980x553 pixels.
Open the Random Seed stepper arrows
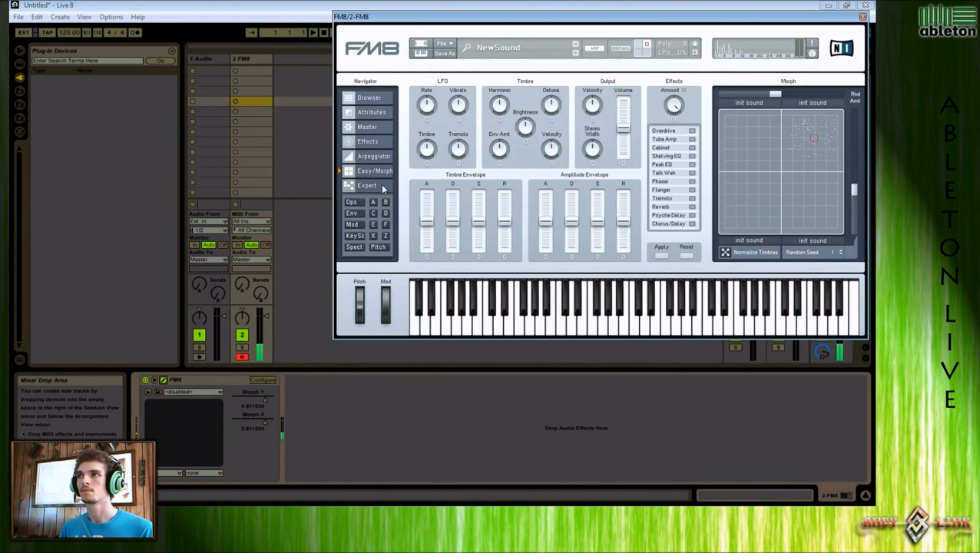pyautogui.click(x=840, y=252)
